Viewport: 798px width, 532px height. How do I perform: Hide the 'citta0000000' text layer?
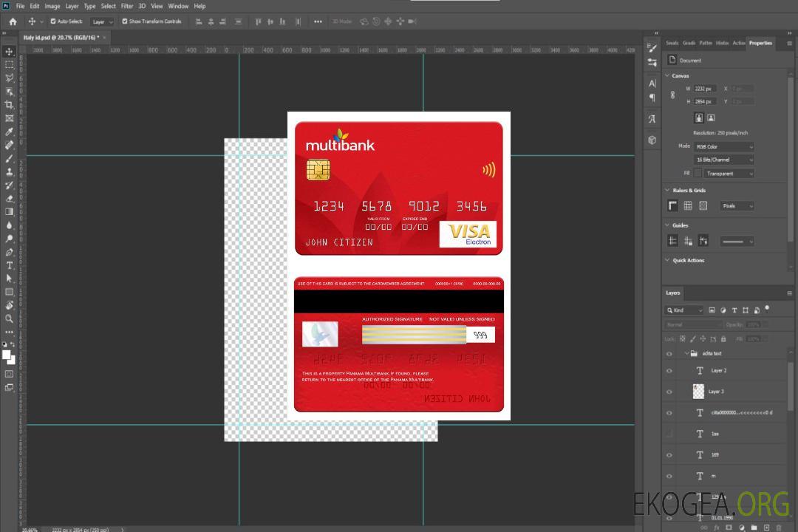669,413
